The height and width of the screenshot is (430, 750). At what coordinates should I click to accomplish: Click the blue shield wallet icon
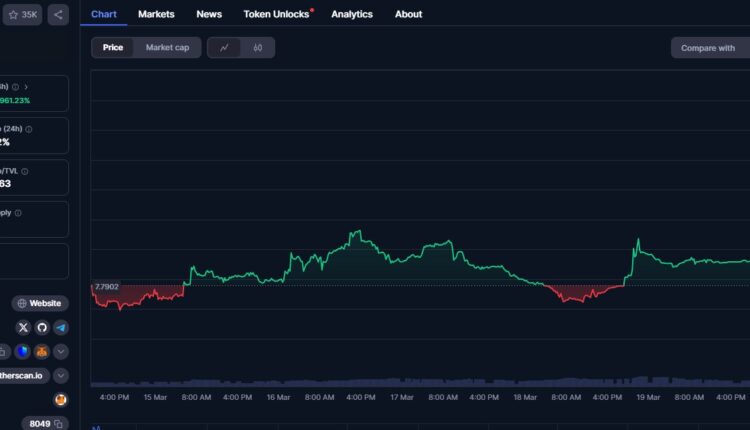coord(22,351)
